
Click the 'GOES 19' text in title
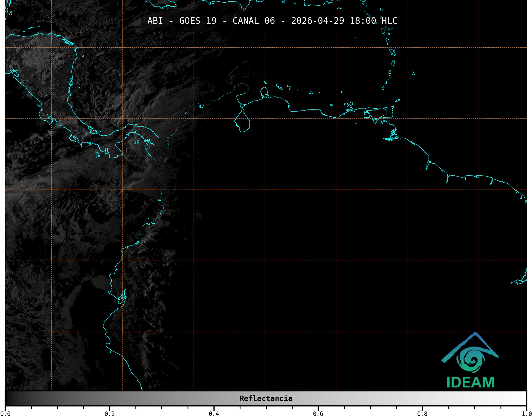[198, 21]
